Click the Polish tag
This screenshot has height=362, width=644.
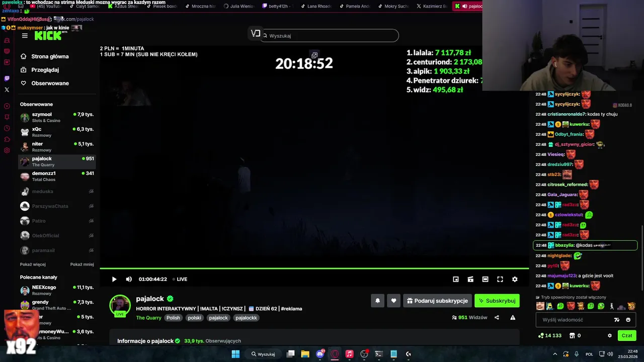coord(173,318)
